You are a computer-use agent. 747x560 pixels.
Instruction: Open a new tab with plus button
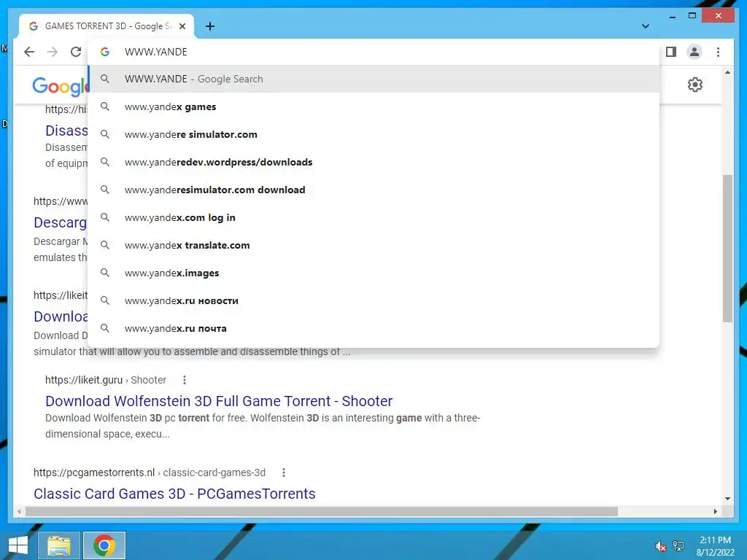210,26
